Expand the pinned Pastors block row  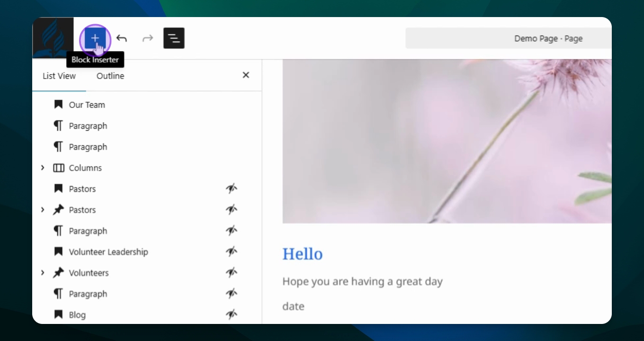coord(43,209)
